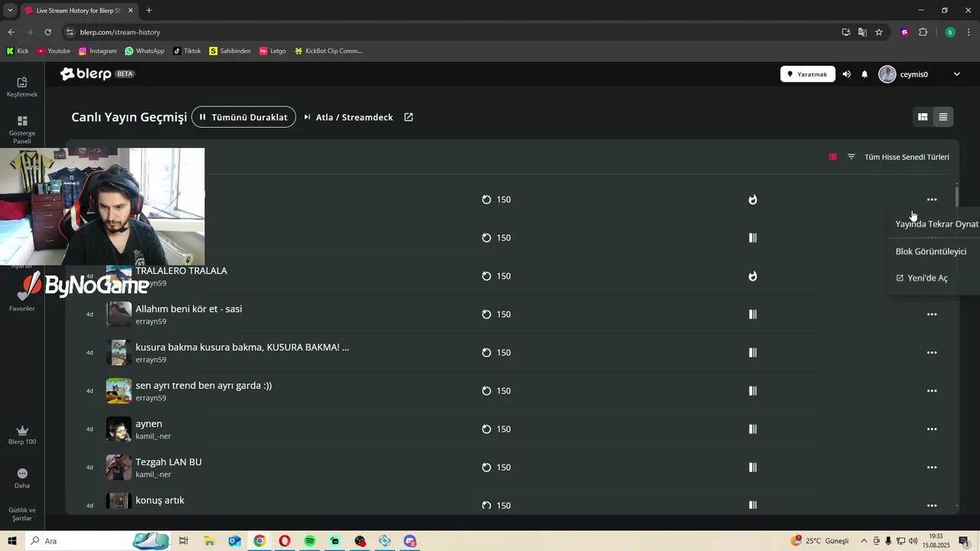Open browser extensions puzzle icon
The height and width of the screenshot is (551, 980).
pyautogui.click(x=923, y=32)
